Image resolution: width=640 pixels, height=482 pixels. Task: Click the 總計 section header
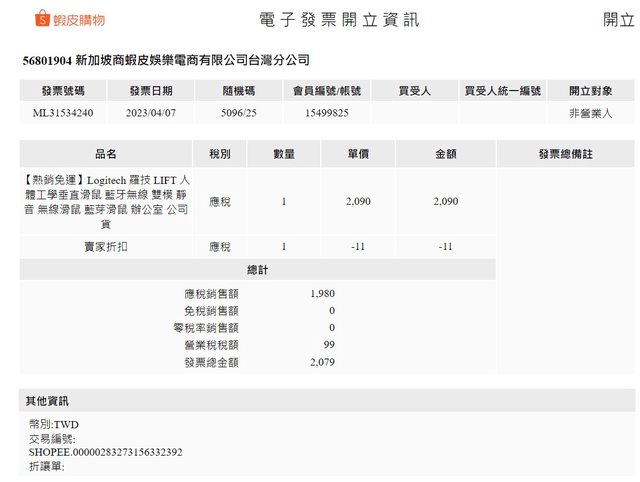point(257,270)
